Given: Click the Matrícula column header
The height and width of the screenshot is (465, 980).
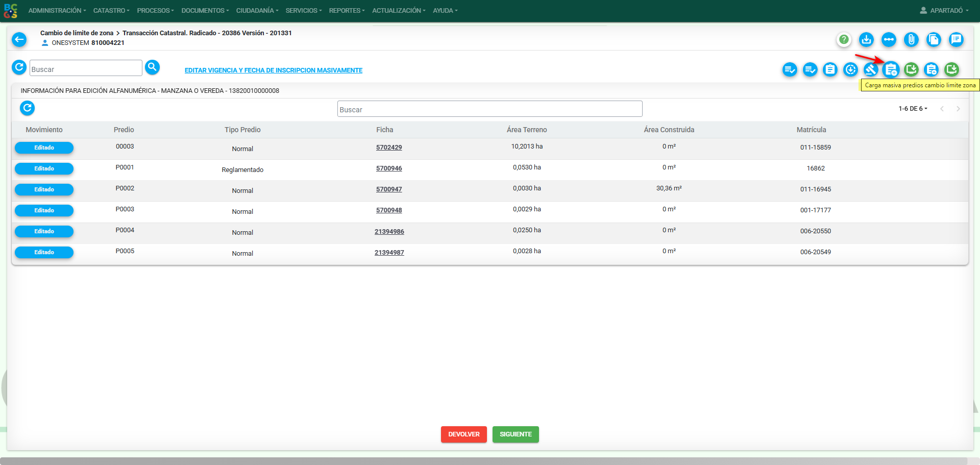Looking at the screenshot, I should coord(811,130).
